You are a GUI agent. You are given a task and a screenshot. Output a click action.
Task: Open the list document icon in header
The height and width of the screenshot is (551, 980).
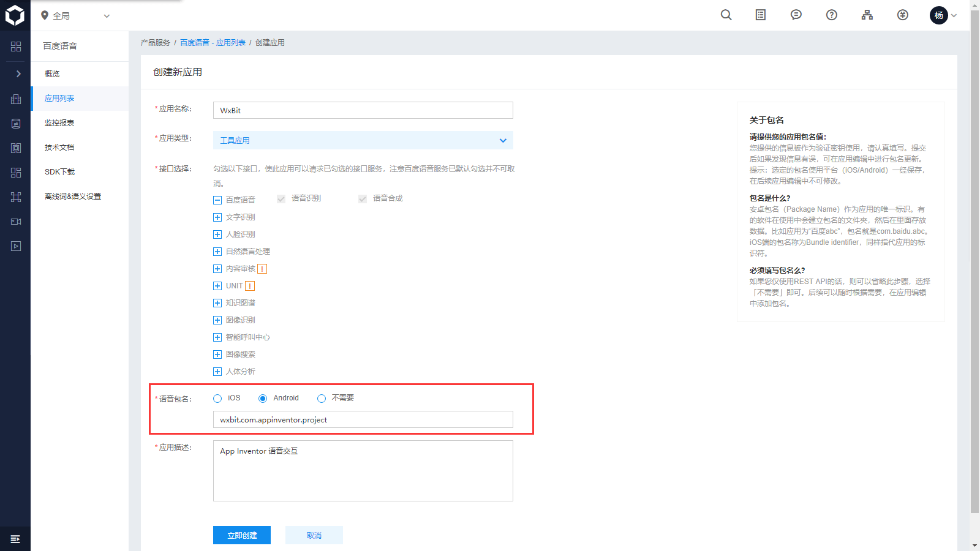coord(761,15)
